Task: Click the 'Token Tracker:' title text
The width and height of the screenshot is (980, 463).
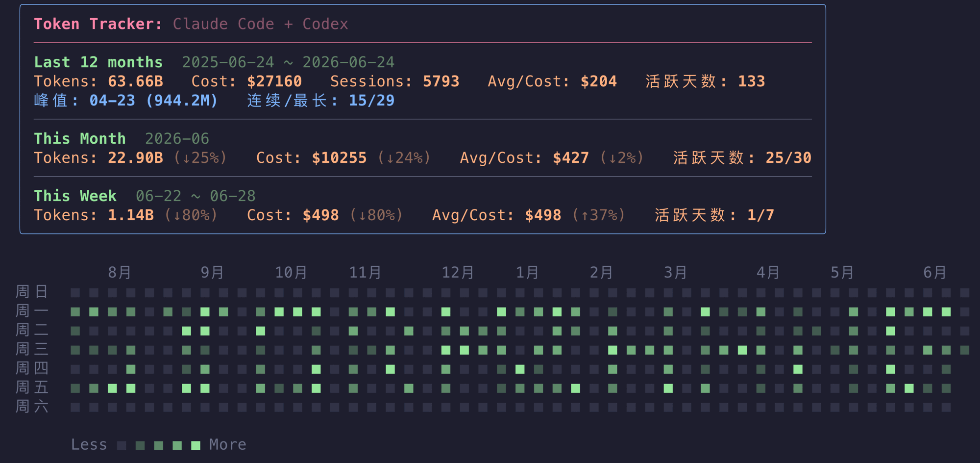Action: 98,24
